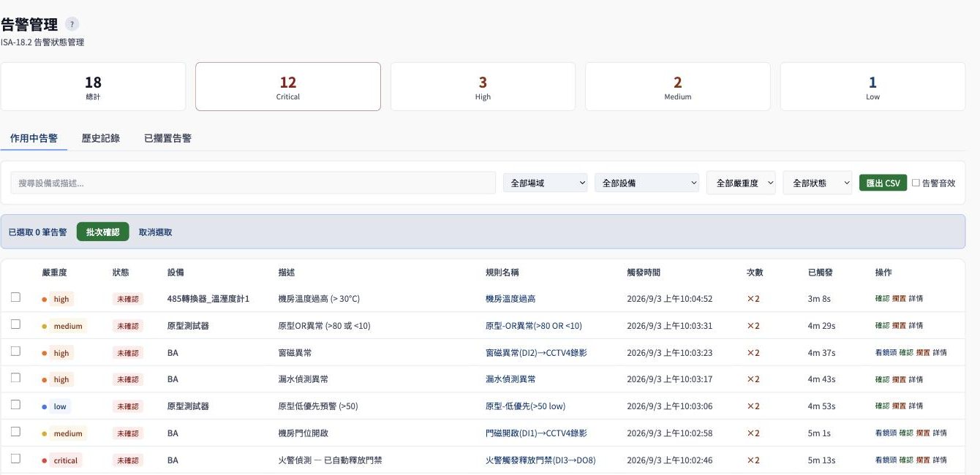Open the 已擱置告警 tab
This screenshot has width=980, height=475.
click(167, 138)
